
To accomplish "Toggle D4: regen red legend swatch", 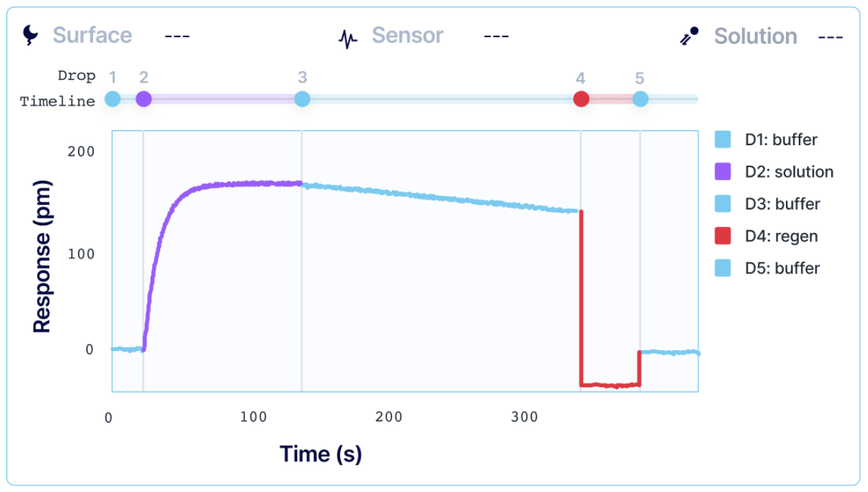I will coord(722,236).
